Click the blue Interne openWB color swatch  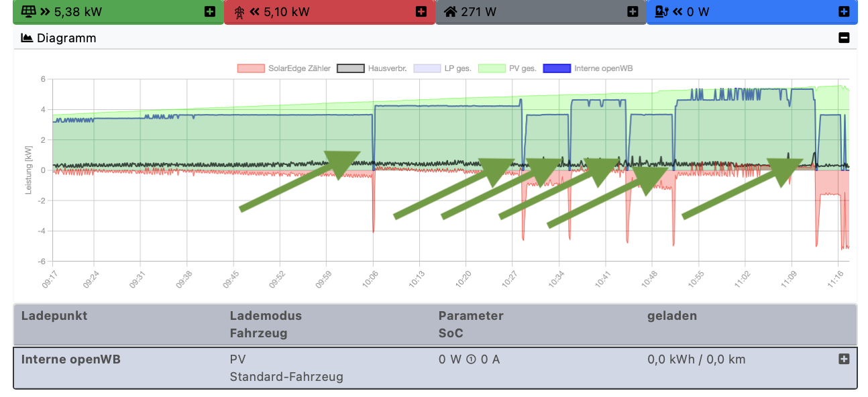click(556, 68)
